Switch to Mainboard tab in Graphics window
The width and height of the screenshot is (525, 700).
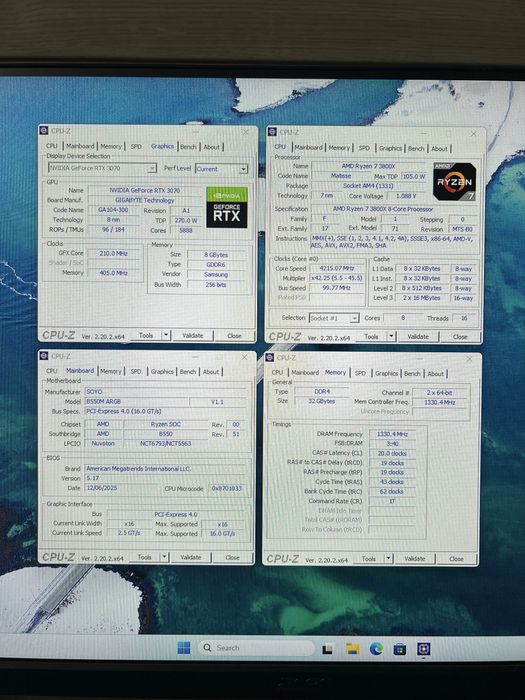(x=80, y=146)
